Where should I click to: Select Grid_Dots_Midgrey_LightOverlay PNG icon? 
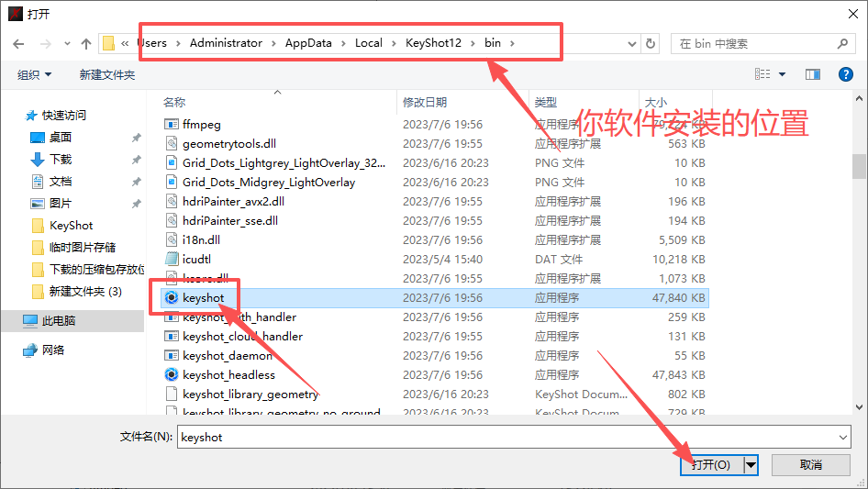[172, 183]
